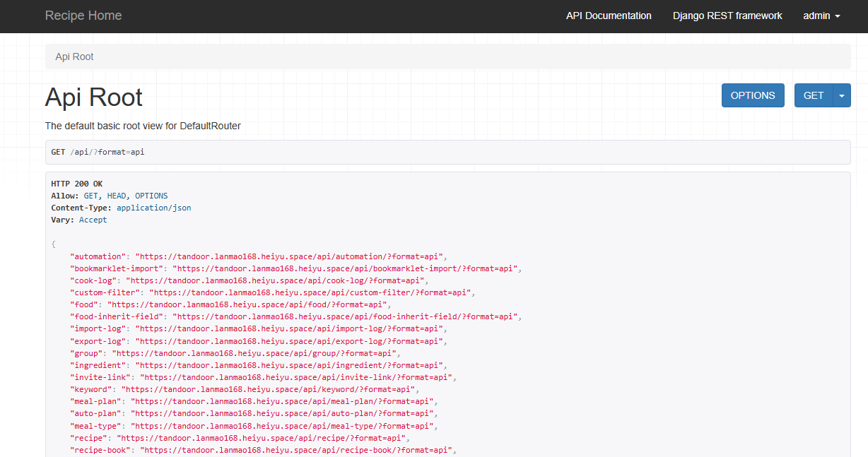Open Django REST framework link

(727, 16)
